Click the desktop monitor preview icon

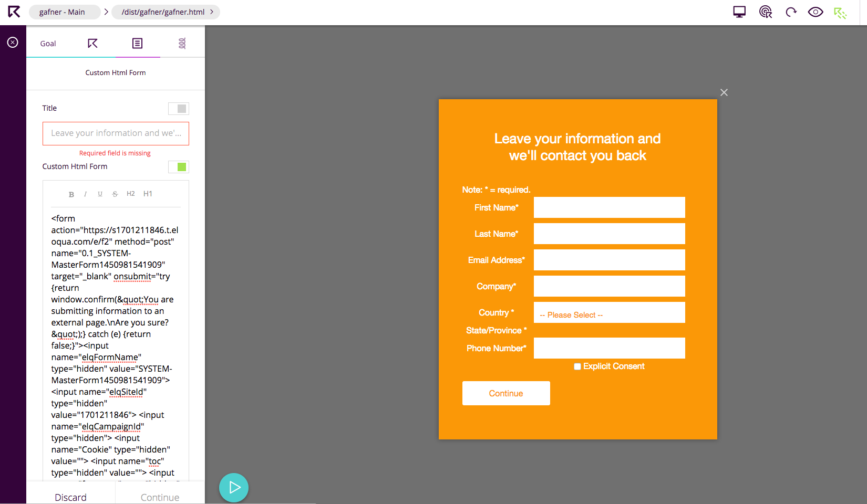[739, 12]
